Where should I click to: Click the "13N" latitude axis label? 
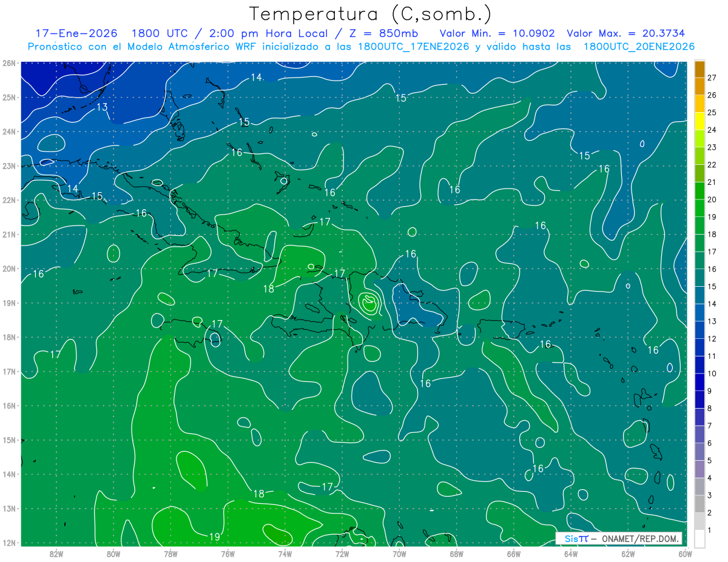coord(8,508)
